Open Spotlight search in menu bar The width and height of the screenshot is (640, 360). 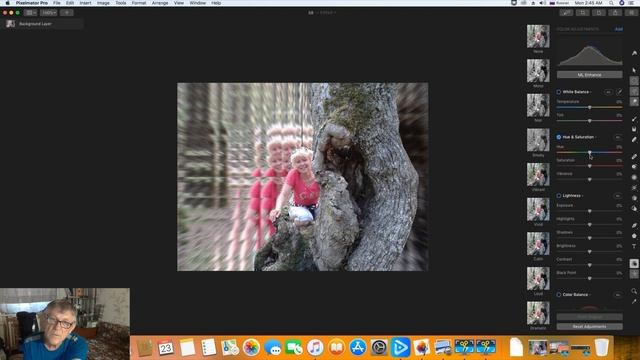tap(611, 3)
